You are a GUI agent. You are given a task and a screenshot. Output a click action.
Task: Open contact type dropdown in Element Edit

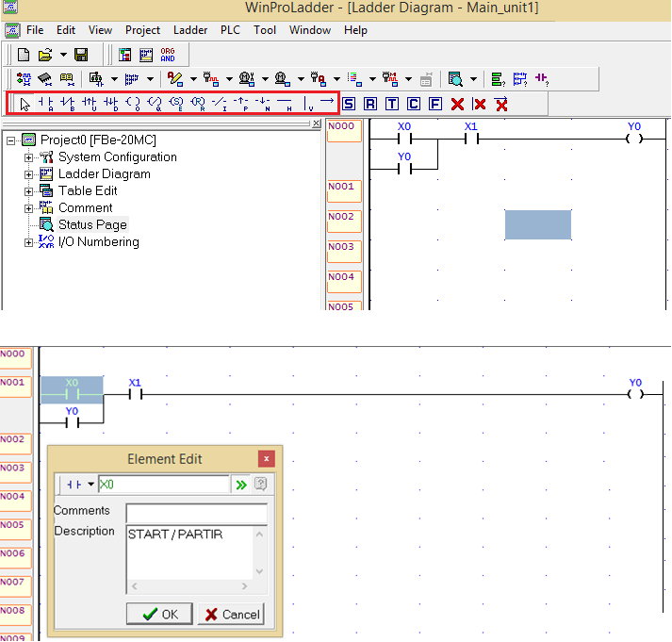click(90, 485)
